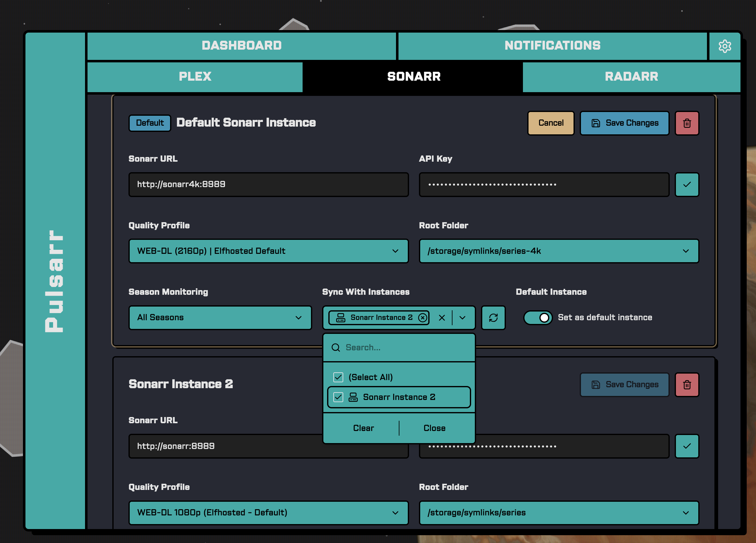Click the Sync With Instances label
This screenshot has height=543, width=756.
tap(366, 292)
